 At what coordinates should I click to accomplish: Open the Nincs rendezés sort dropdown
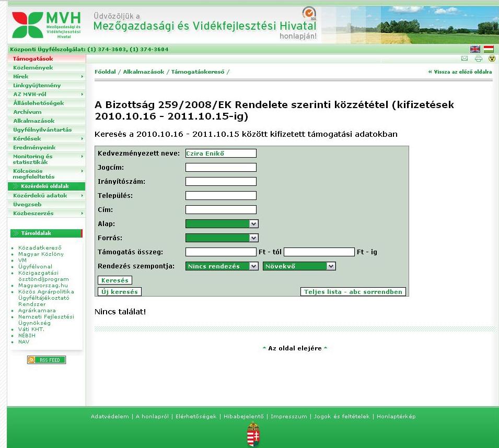pos(222,266)
